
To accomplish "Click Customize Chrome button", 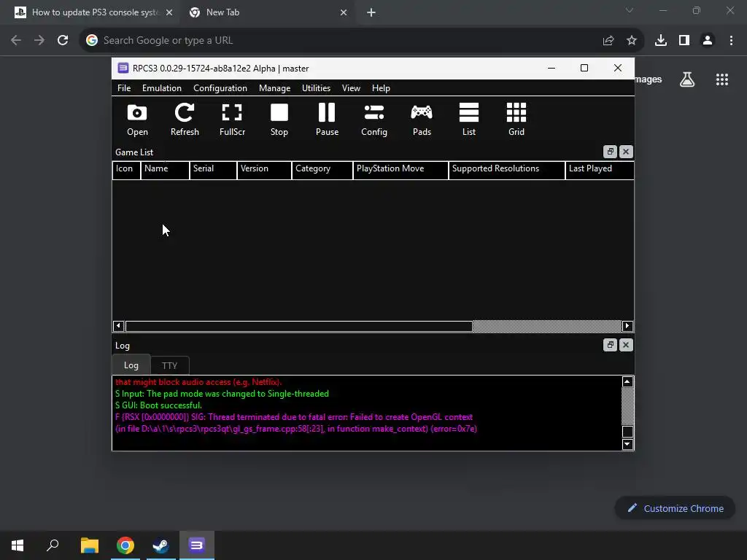I will (675, 508).
